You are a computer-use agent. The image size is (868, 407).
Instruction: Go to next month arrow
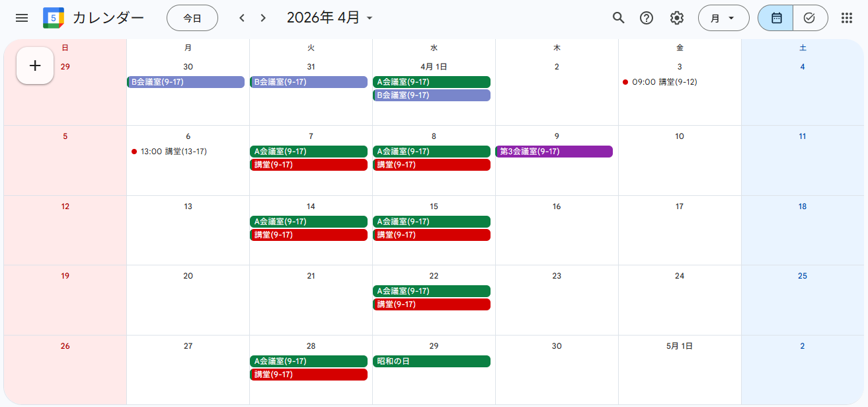pos(263,18)
